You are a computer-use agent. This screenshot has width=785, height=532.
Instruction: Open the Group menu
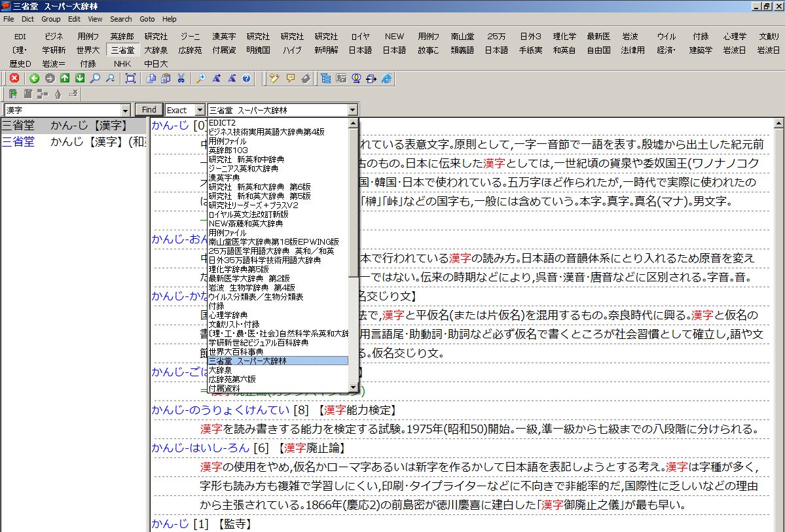[50, 19]
